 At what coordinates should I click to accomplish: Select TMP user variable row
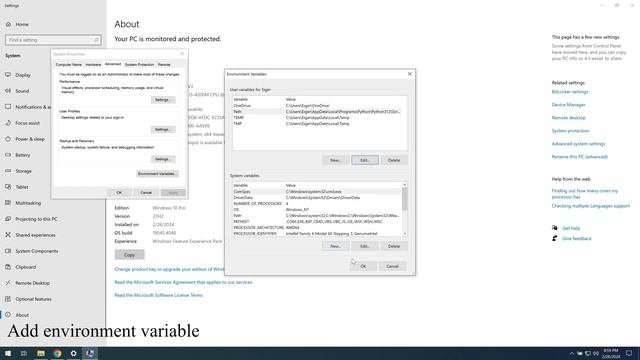[x=320, y=124]
